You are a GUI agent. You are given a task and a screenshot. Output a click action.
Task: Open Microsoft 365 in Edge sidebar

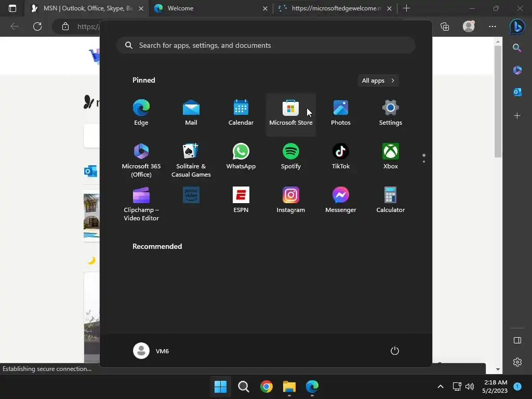[517, 70]
